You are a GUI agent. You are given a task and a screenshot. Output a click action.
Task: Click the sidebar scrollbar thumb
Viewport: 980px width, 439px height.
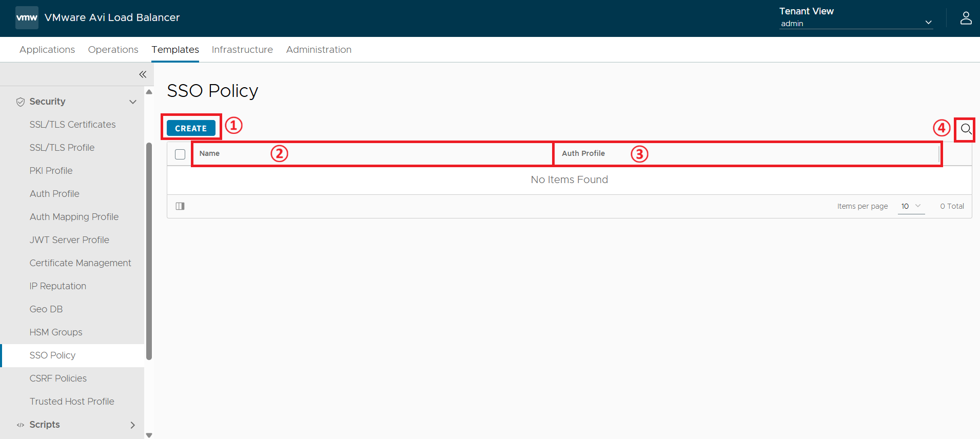pos(149,251)
